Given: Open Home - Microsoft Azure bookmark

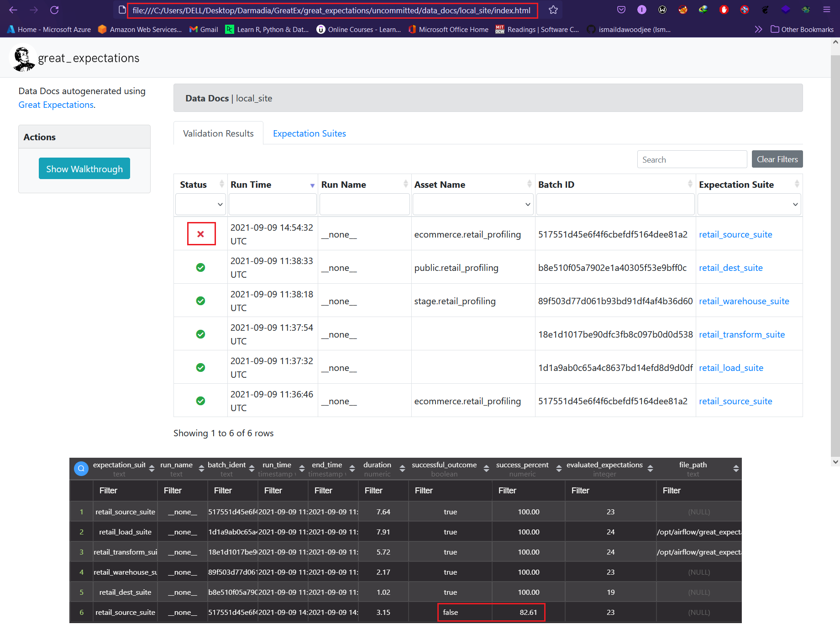Looking at the screenshot, I should (49, 29).
